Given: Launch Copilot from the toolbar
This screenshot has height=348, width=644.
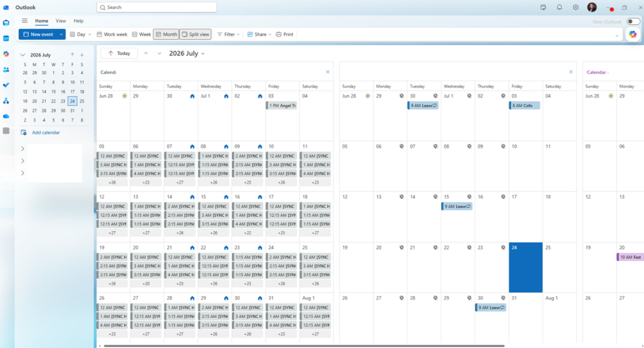Looking at the screenshot, I should pos(633,34).
